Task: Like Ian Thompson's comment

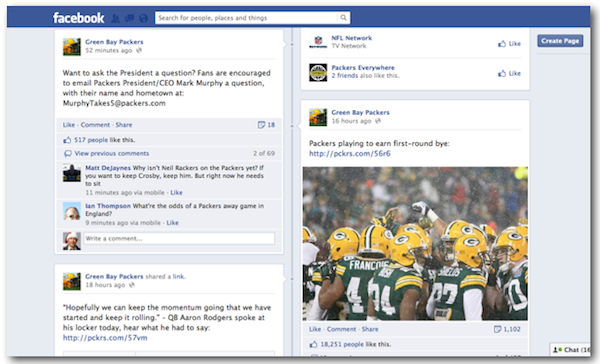Action: tap(173, 223)
